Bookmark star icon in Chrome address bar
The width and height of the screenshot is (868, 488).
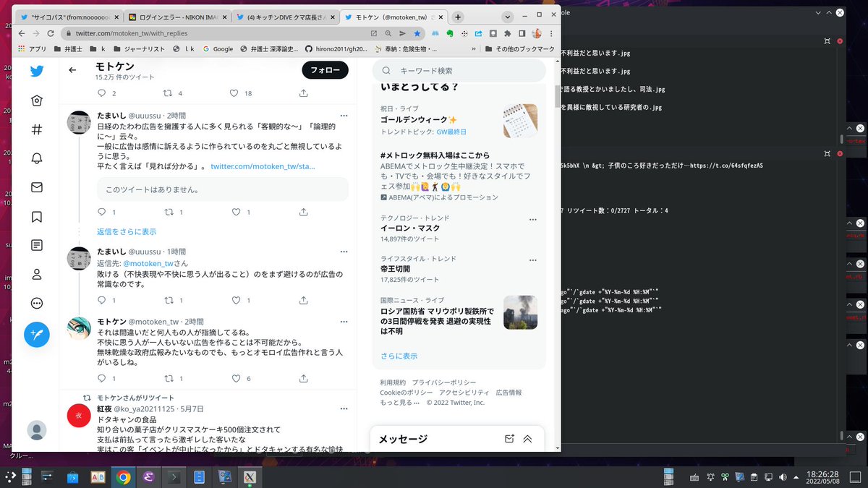click(x=417, y=33)
